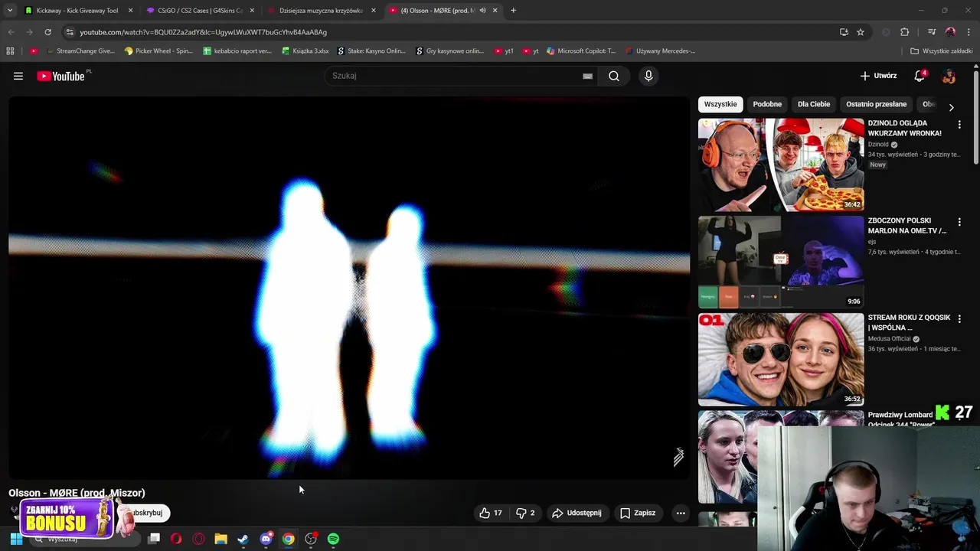
Task: Open the install/cast icon in address bar
Action: [844, 32]
